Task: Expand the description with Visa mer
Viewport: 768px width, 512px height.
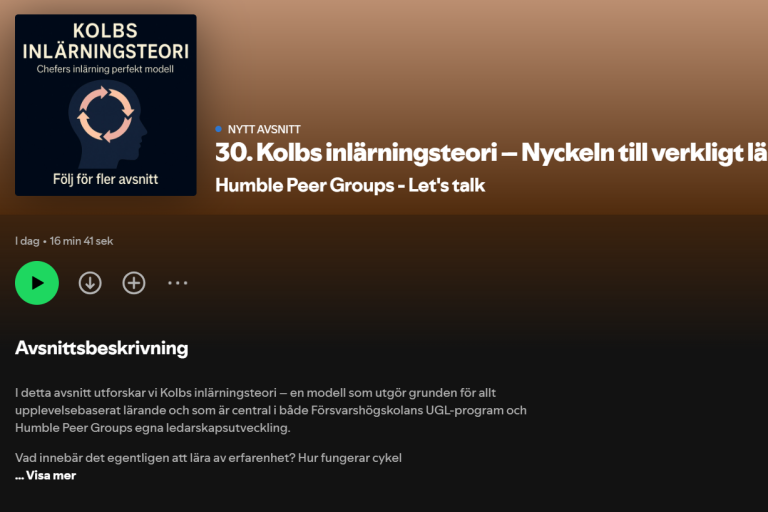Action: (46, 475)
